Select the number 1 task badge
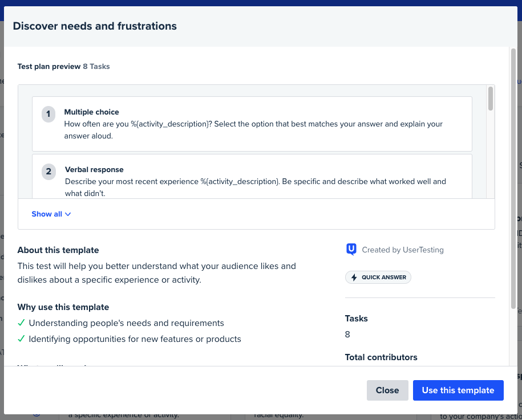 [48, 114]
